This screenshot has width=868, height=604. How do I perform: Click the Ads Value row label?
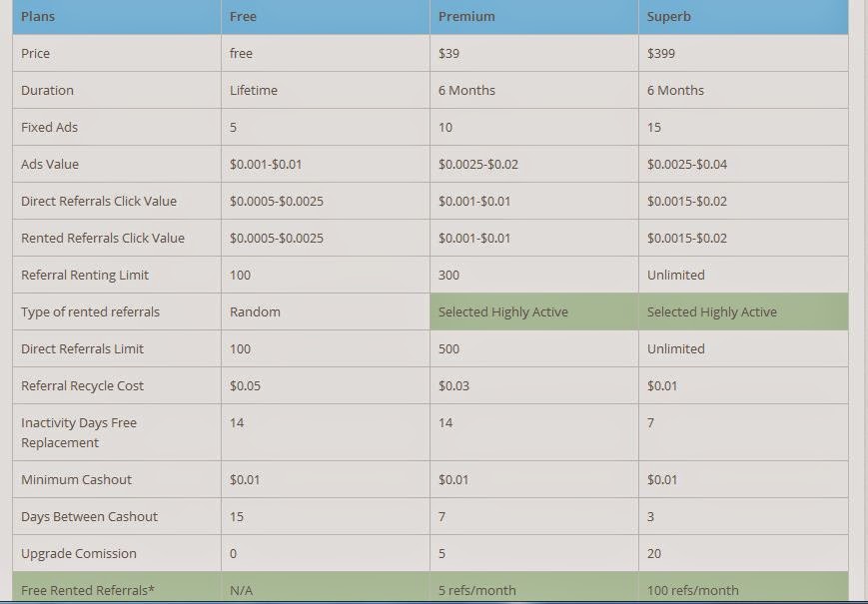[50, 164]
